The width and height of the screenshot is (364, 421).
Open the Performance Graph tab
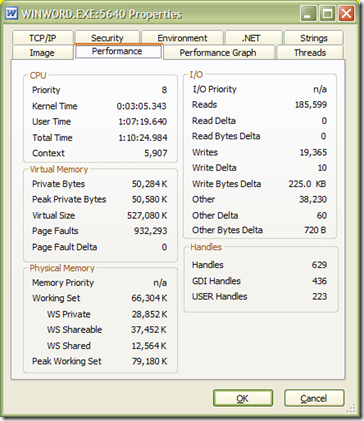pos(218,53)
